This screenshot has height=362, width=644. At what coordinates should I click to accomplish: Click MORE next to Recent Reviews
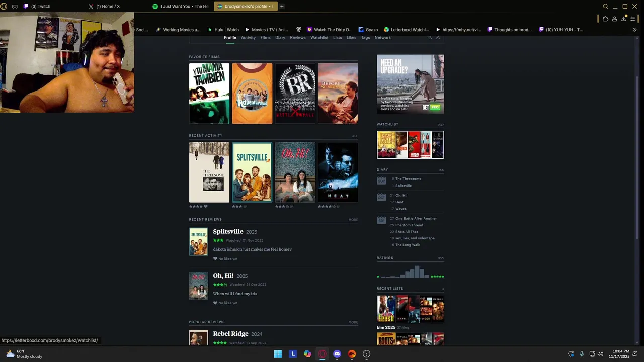click(353, 220)
